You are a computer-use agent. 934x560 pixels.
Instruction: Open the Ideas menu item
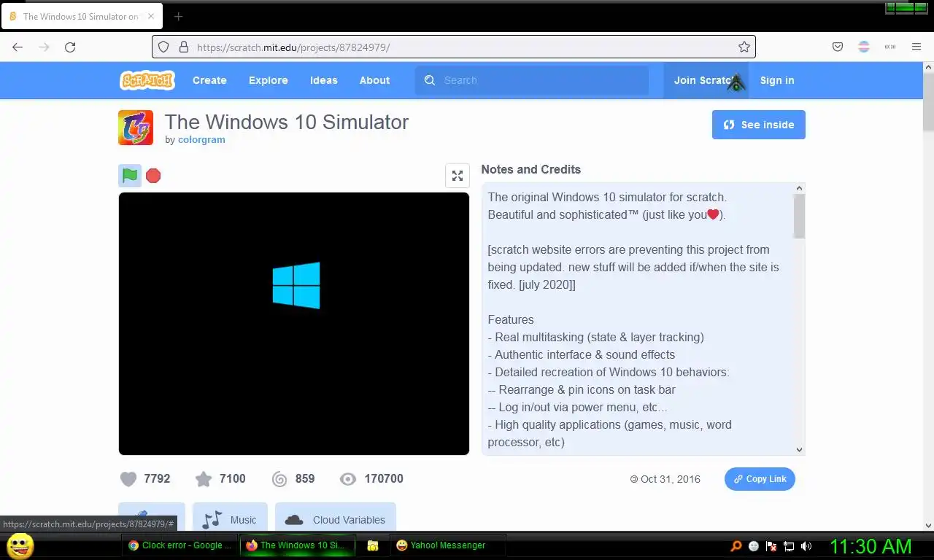[324, 80]
